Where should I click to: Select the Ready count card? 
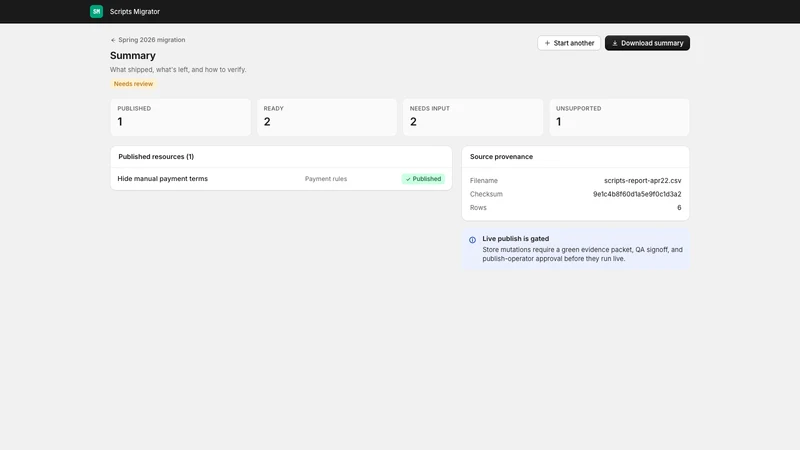tap(327, 117)
